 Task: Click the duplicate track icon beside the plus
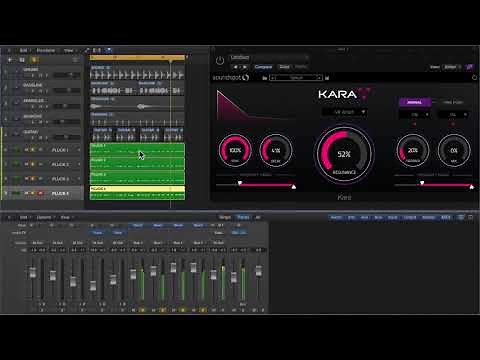22,60
